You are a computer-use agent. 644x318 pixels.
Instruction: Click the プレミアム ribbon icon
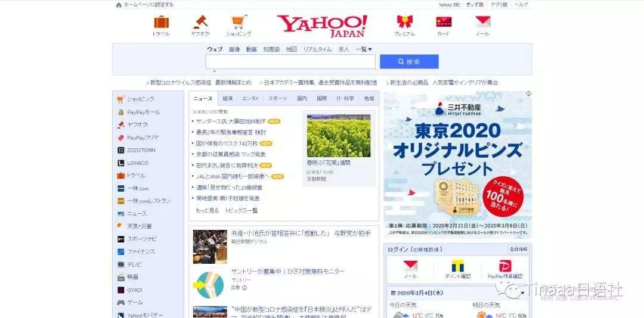pos(404,22)
